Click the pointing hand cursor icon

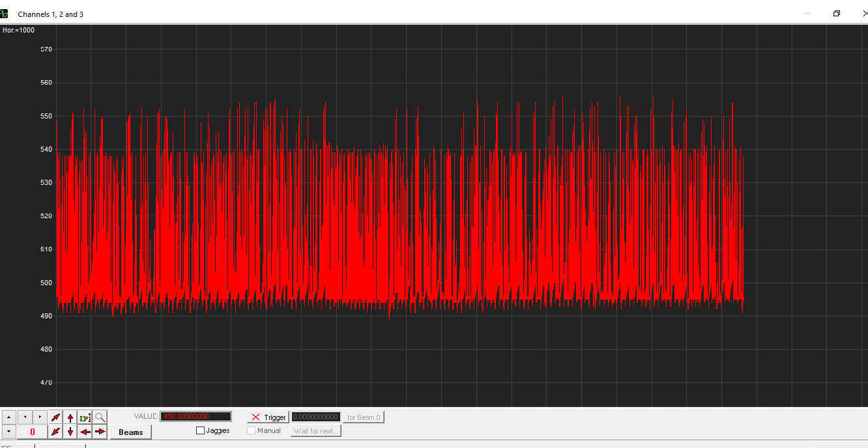point(85,417)
